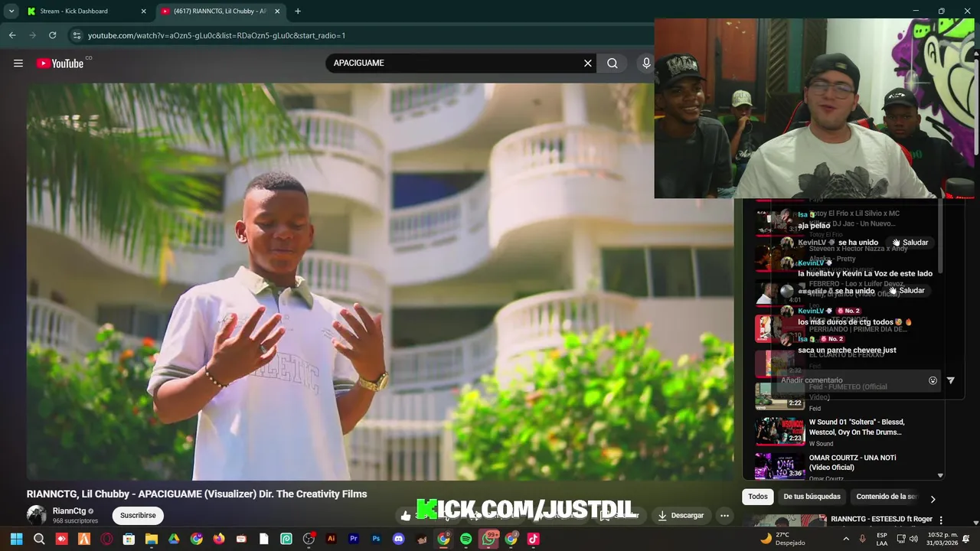Open weather widget 27°C Despejado
This screenshot has height=551, width=980.
click(782, 539)
